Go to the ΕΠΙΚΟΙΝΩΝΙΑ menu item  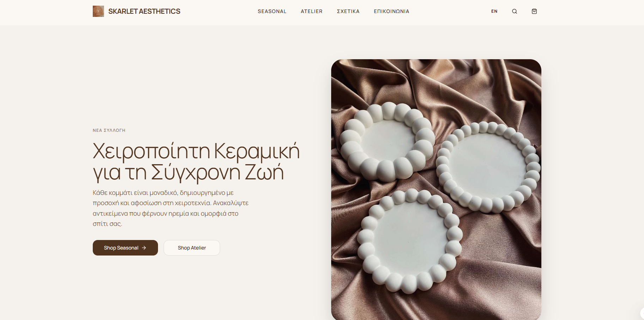391,11
